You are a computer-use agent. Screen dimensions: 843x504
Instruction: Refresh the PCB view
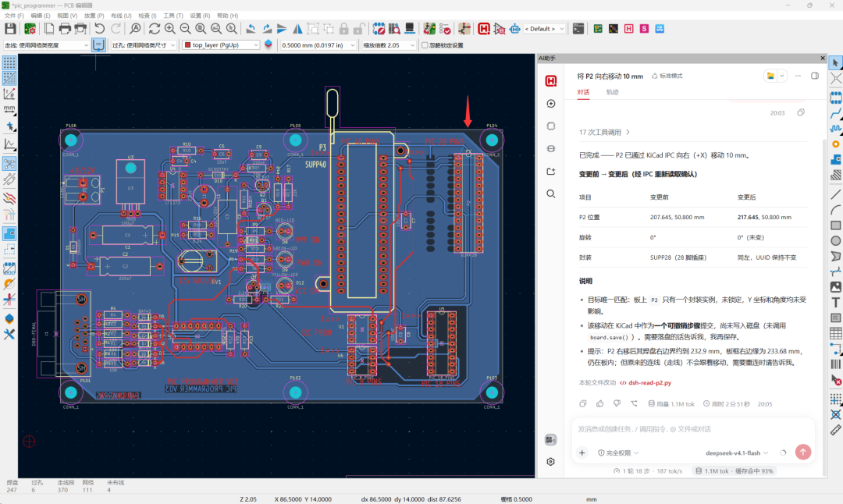155,29
